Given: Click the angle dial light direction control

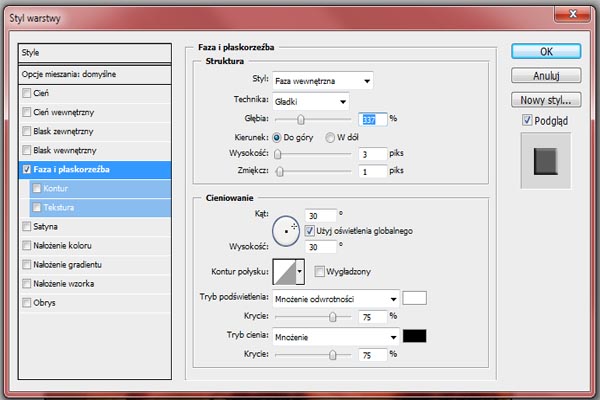Looking at the screenshot, I should click(x=288, y=230).
